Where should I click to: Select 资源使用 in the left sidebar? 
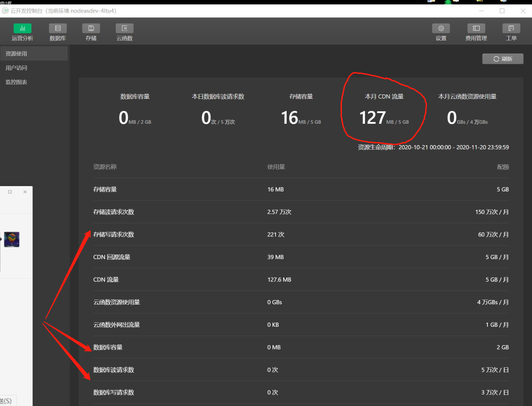(x=16, y=54)
